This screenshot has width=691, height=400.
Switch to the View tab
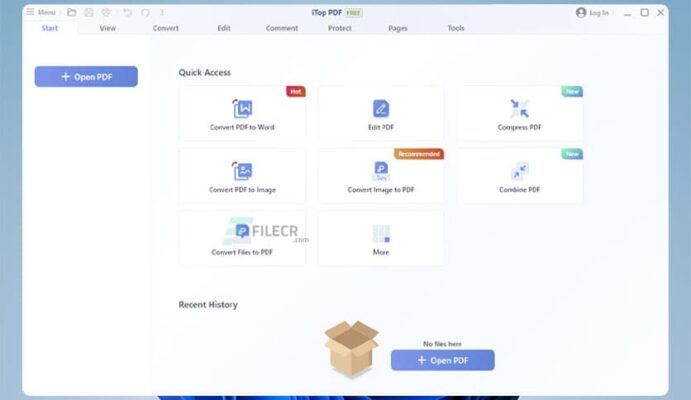pyautogui.click(x=108, y=28)
